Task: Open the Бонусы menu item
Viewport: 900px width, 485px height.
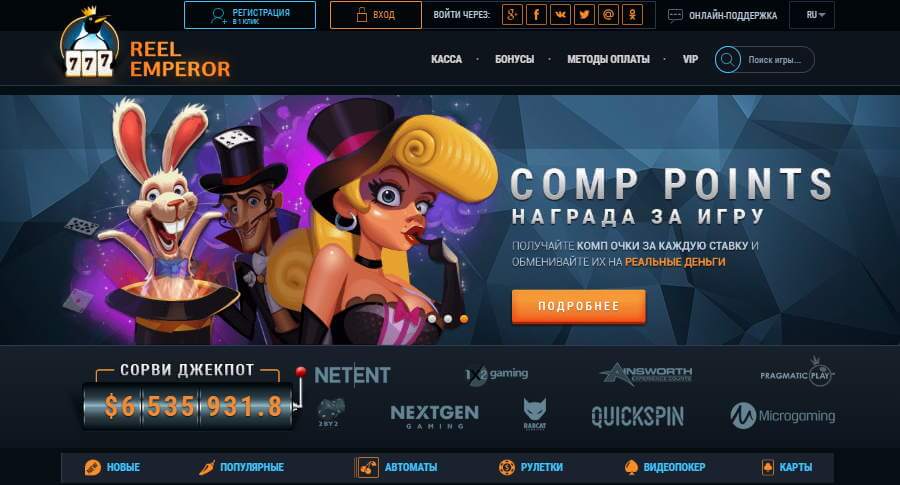Action: coord(514,59)
